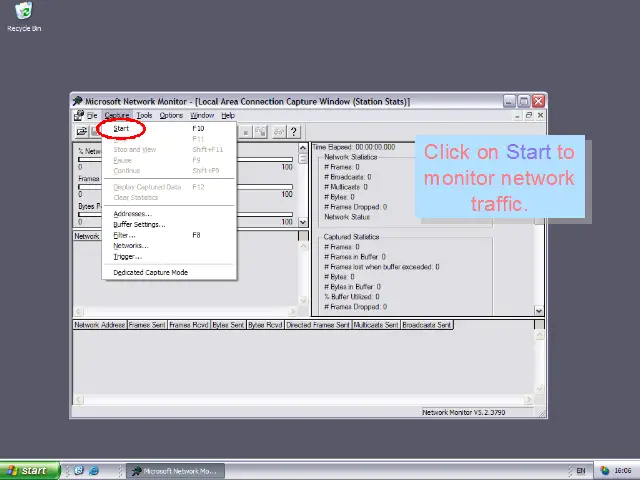Select Buffer Settings... in Capture menu
Screen dimensions: 640x480
[169, 224]
